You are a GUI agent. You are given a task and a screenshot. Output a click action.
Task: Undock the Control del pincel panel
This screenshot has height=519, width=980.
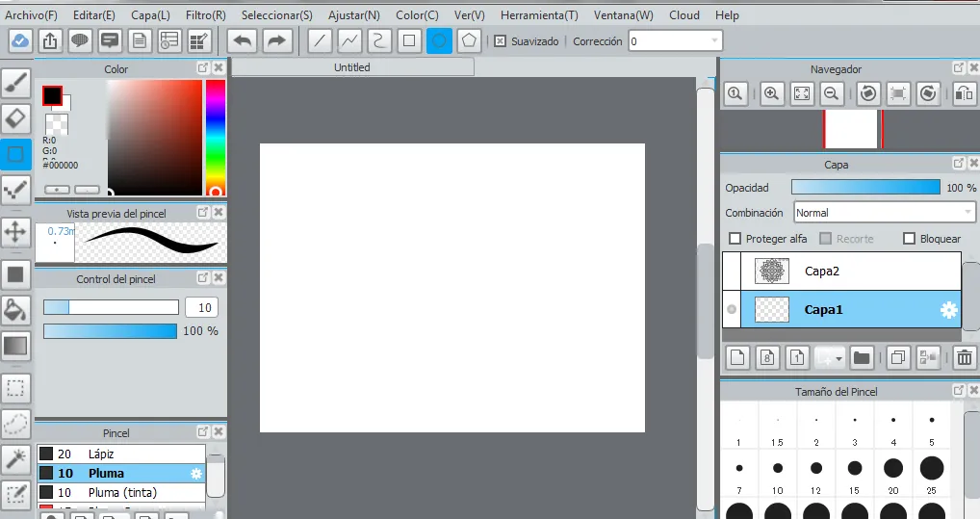point(203,277)
